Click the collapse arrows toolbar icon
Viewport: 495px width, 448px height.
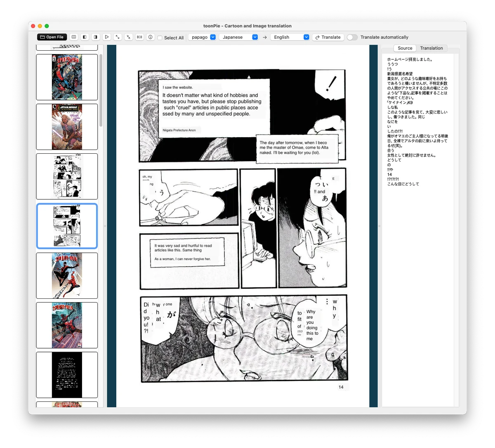click(x=129, y=37)
